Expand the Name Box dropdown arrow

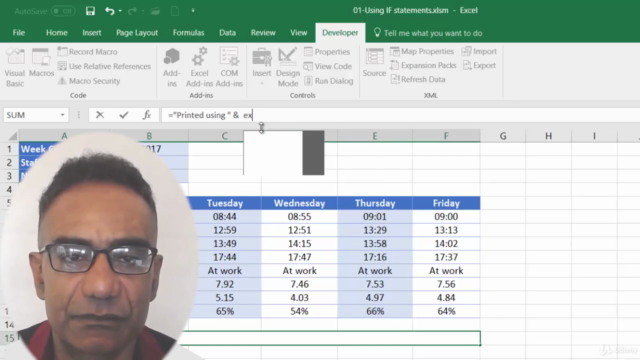pos(62,115)
